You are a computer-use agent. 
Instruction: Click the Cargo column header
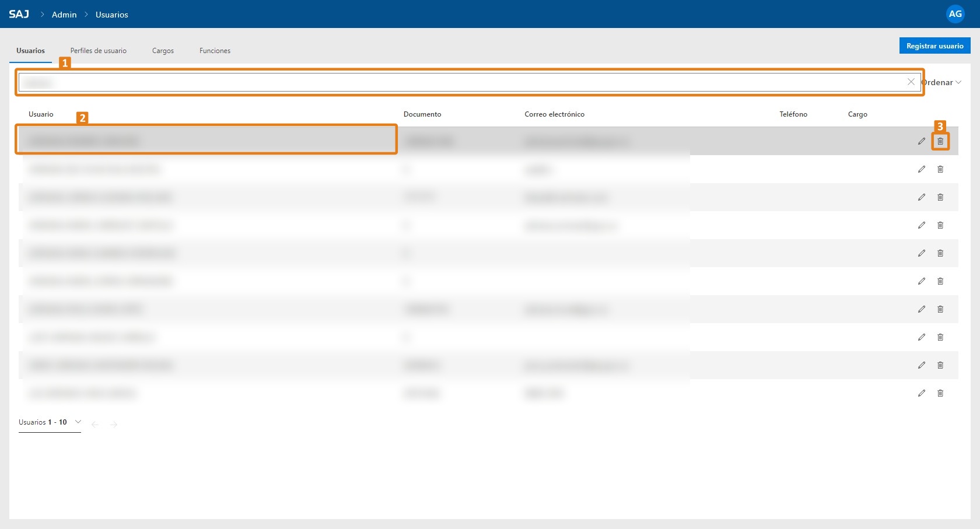tap(857, 114)
